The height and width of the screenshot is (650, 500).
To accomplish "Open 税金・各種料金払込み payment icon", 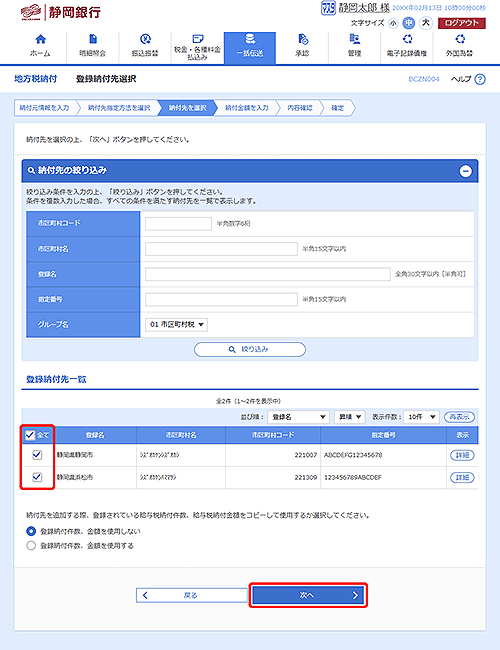I will pyautogui.click(x=198, y=39).
